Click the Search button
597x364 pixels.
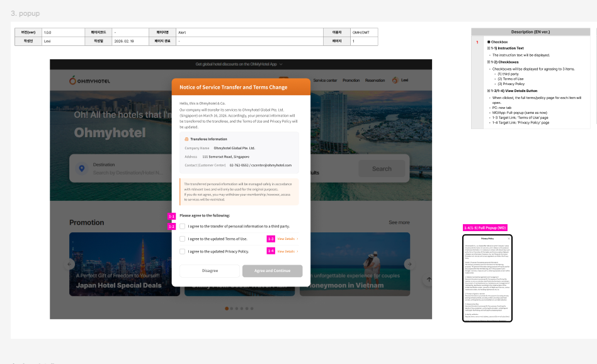click(382, 169)
